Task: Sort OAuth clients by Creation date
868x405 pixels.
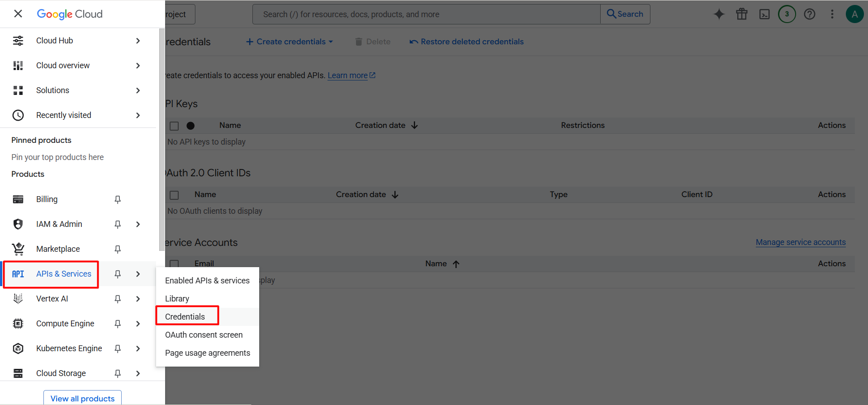Action: pyautogui.click(x=367, y=194)
